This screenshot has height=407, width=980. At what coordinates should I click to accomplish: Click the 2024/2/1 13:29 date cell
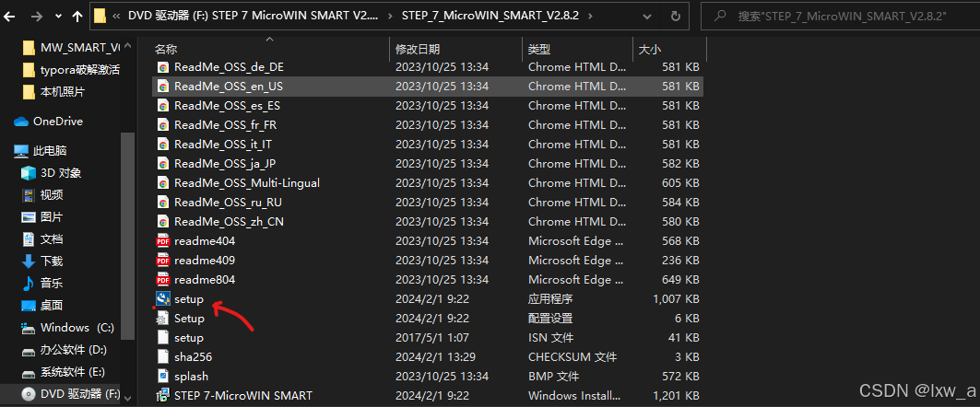436,357
